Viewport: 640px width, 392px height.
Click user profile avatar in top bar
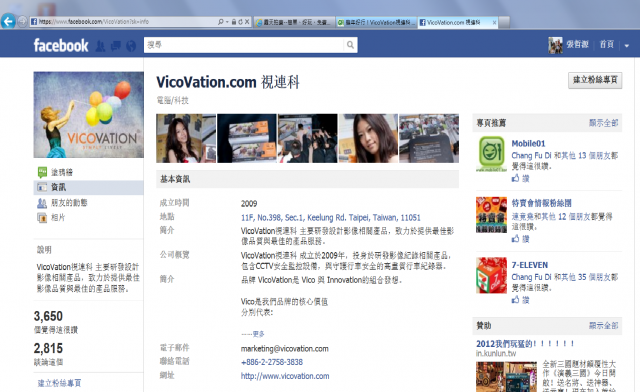pos(555,45)
